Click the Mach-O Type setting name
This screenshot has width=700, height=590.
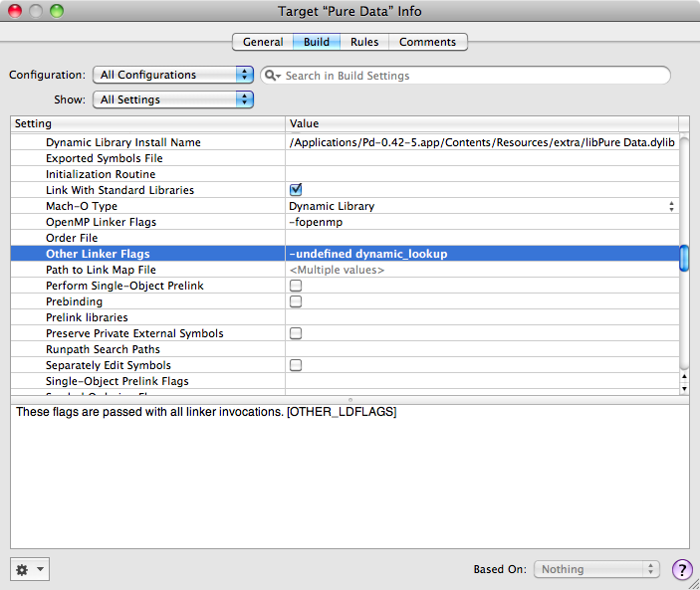click(x=82, y=206)
